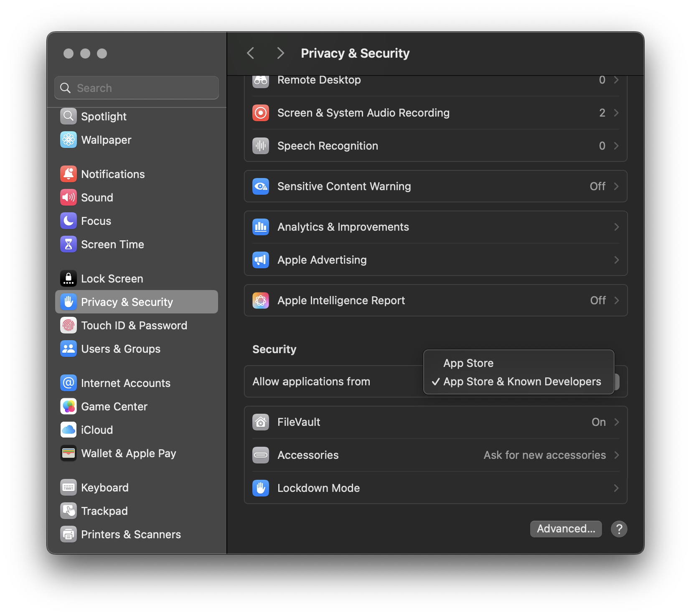Screen dimensions: 691x616
Task: Expand Lockdown Mode row chevron
Action: pos(616,488)
